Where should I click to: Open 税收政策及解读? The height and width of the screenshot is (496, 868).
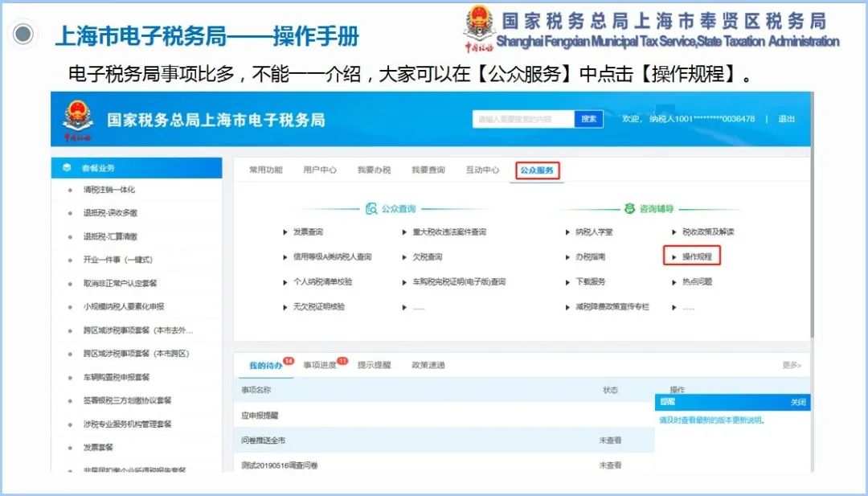click(708, 232)
